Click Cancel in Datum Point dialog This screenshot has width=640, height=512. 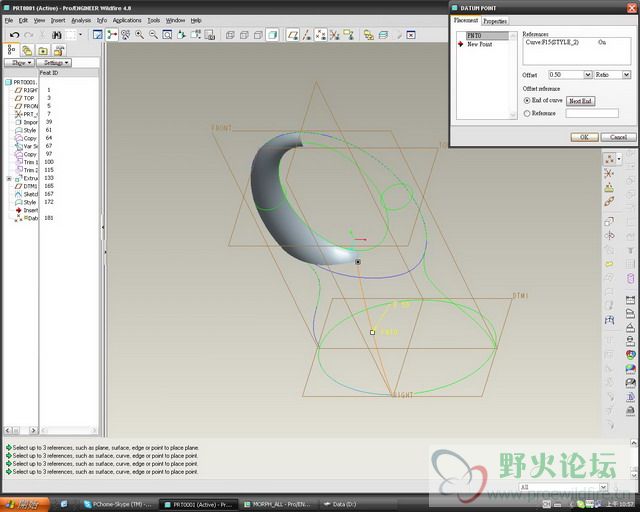point(618,137)
